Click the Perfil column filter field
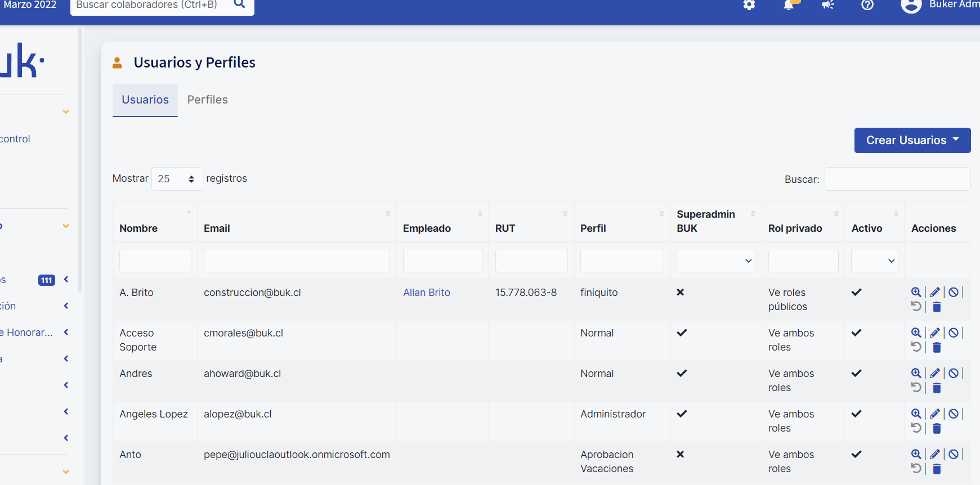The image size is (980, 485). [621, 261]
